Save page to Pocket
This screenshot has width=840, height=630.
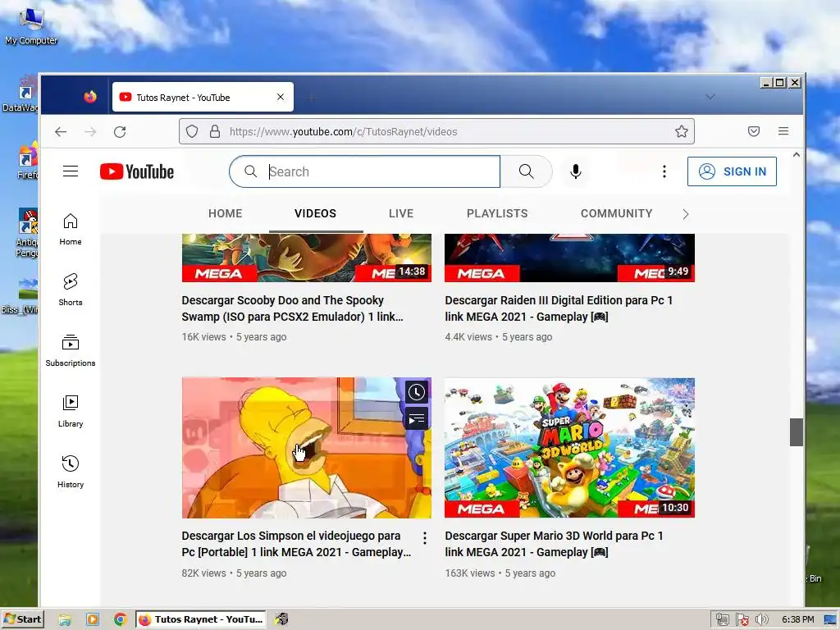click(x=754, y=131)
